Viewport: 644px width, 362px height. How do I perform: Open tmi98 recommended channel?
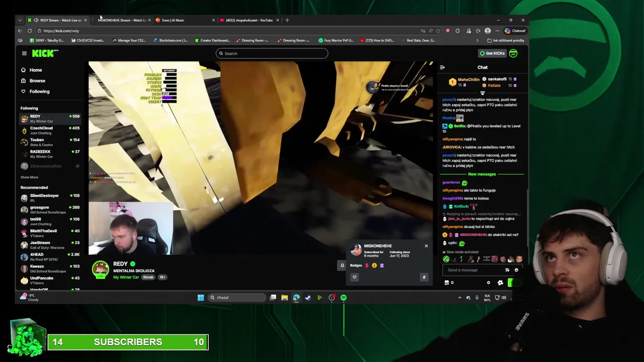pos(50,221)
